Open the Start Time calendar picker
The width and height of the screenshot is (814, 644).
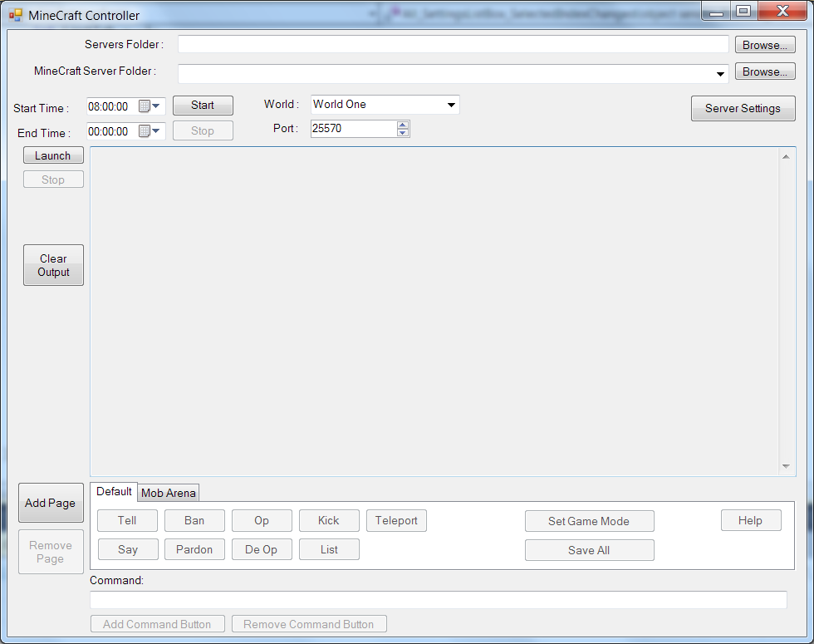coord(150,106)
